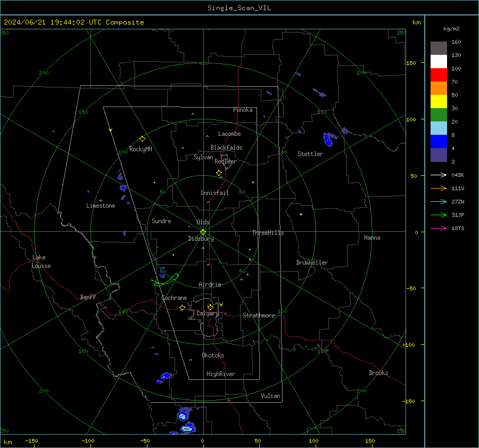Click the Lacombe label
The width and height of the screenshot is (479, 448).
coord(229,134)
